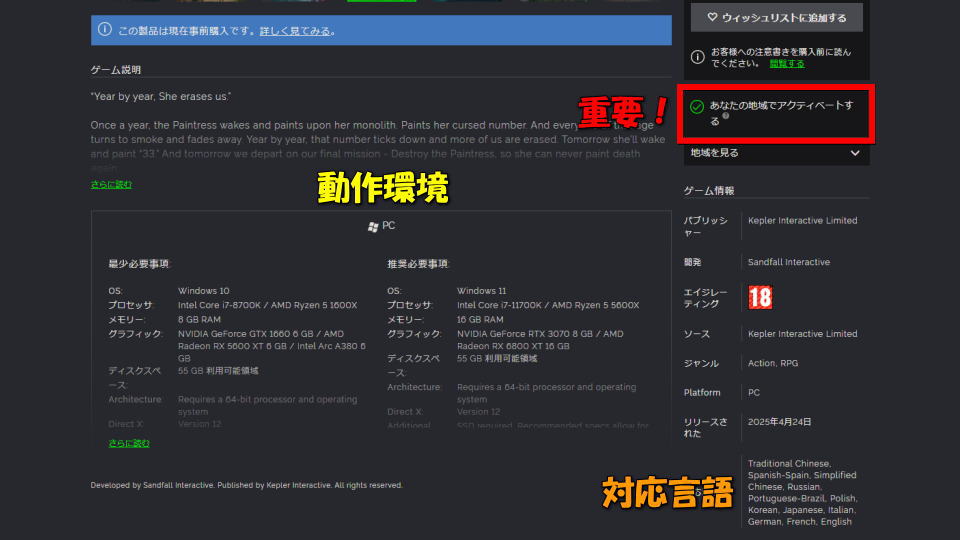The image size is (960, 540).
Task: Expand the 地域を見る region dropdown
Action: click(x=854, y=153)
